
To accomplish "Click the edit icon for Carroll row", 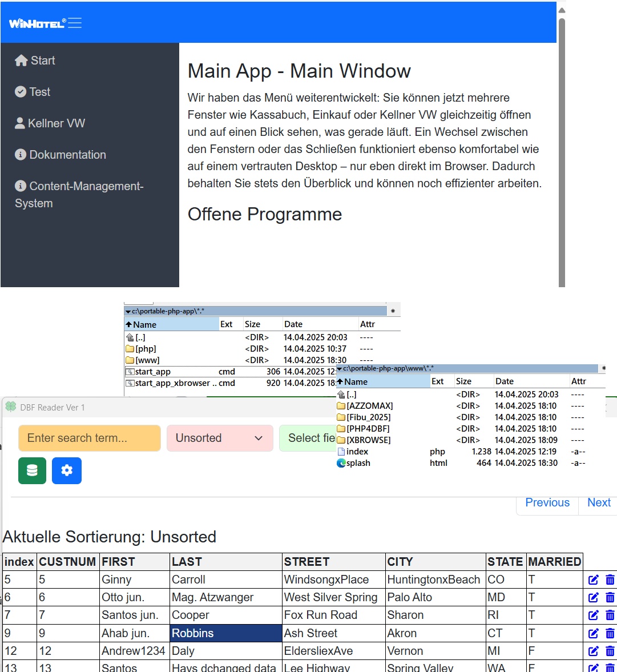I will (x=594, y=580).
